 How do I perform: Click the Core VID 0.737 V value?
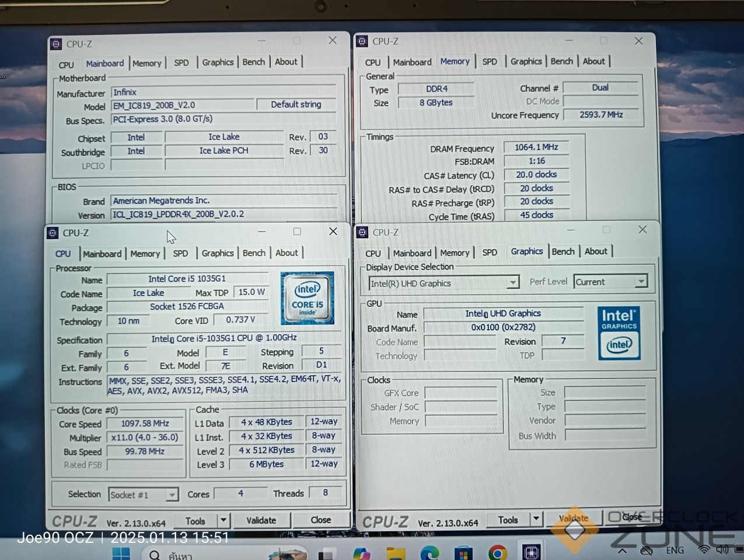pyautogui.click(x=241, y=320)
